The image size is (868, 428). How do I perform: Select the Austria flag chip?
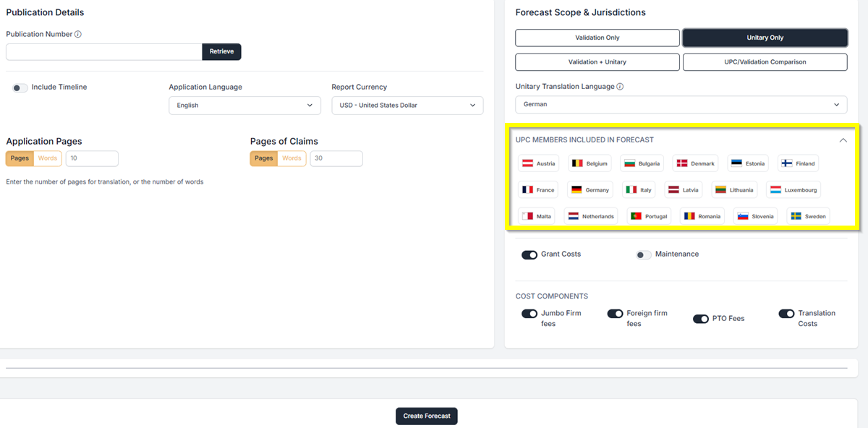point(537,163)
